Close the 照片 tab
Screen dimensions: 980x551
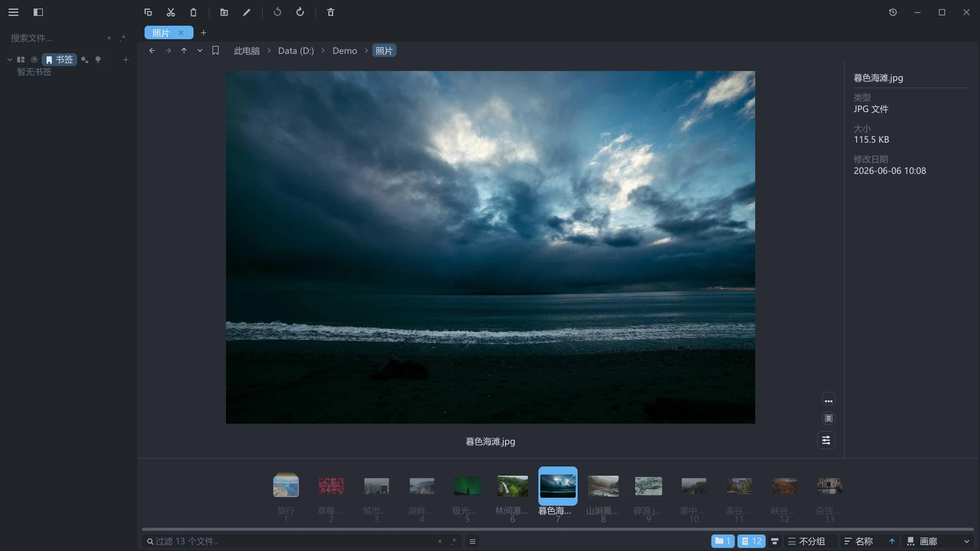point(181,33)
